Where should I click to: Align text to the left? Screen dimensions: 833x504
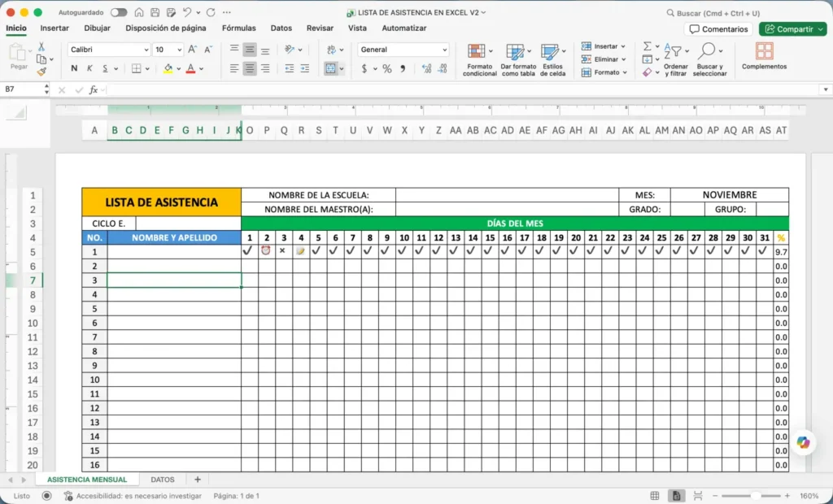234,68
